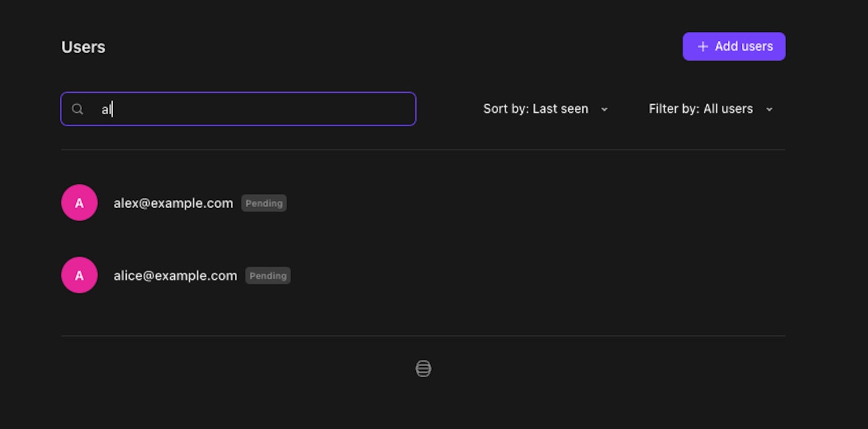Screen dimensions: 868x429
Task: Click the plus icon in Add users
Action: [702, 47]
